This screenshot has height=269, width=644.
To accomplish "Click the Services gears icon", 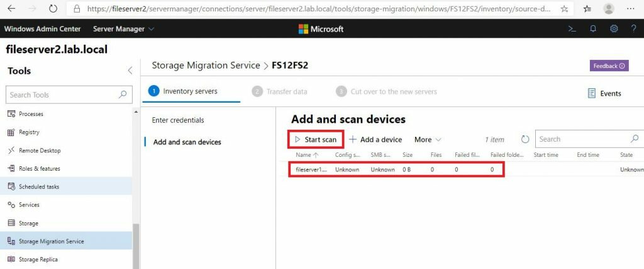I will click(x=11, y=205).
